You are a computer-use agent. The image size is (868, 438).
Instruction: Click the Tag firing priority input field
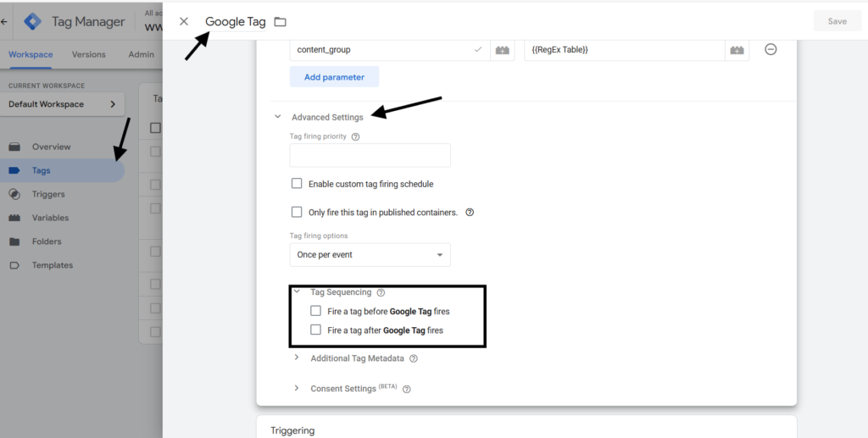[x=370, y=155]
